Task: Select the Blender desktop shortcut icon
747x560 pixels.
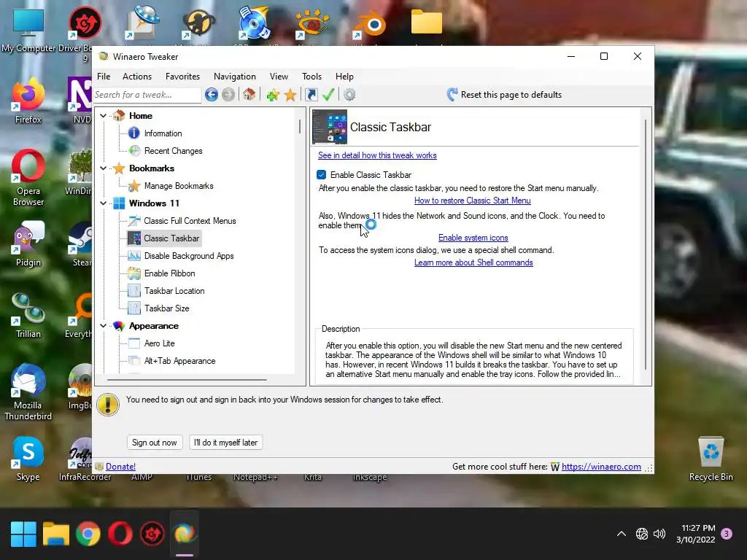Action: (x=370, y=23)
